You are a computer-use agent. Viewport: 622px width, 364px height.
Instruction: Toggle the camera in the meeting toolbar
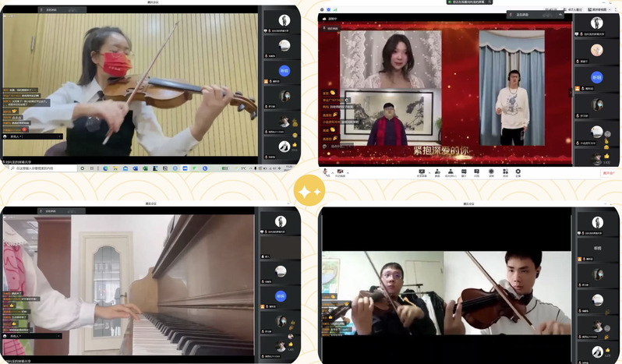coord(340,172)
